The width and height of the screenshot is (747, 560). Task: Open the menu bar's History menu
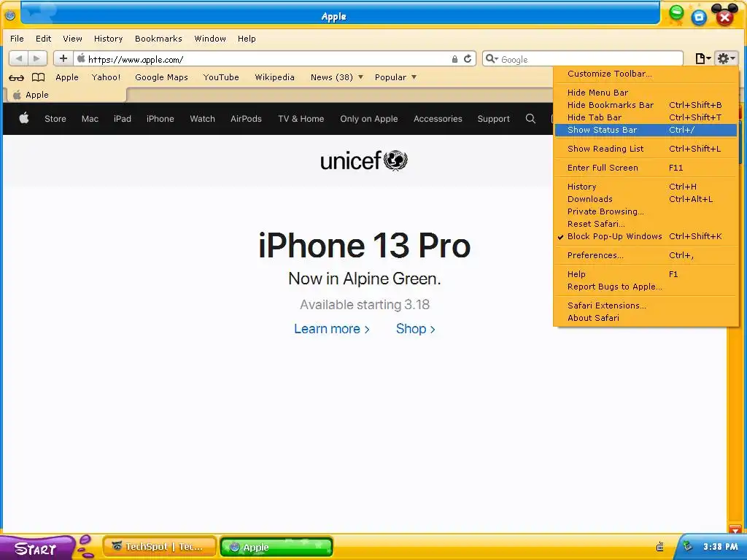(108, 39)
